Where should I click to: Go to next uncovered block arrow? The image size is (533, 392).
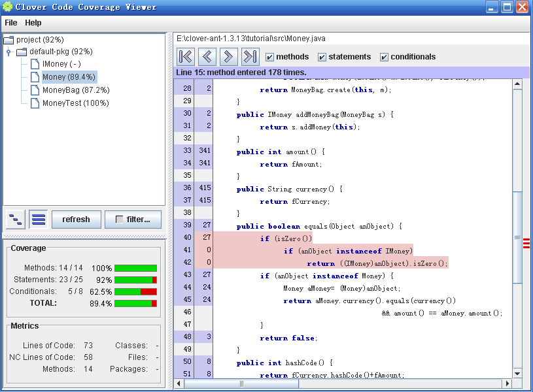228,56
